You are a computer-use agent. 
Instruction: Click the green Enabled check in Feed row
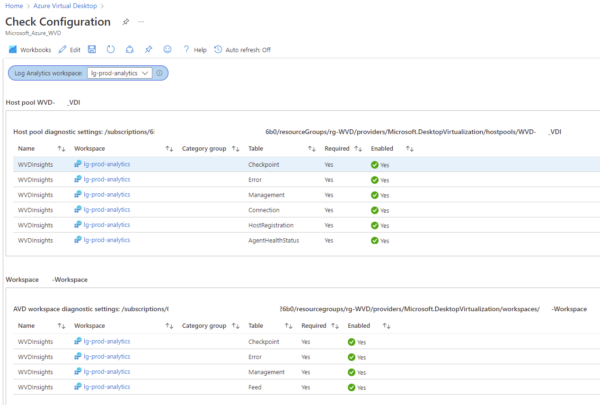click(x=351, y=387)
